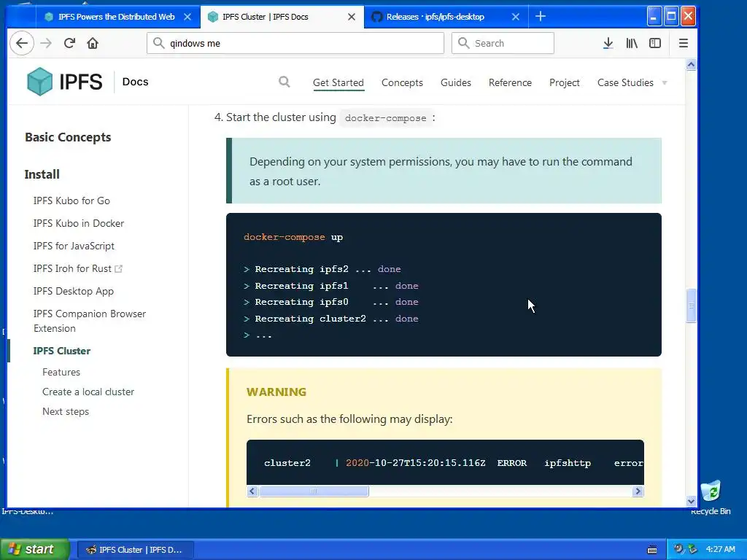Click the browser Search box

(x=503, y=43)
